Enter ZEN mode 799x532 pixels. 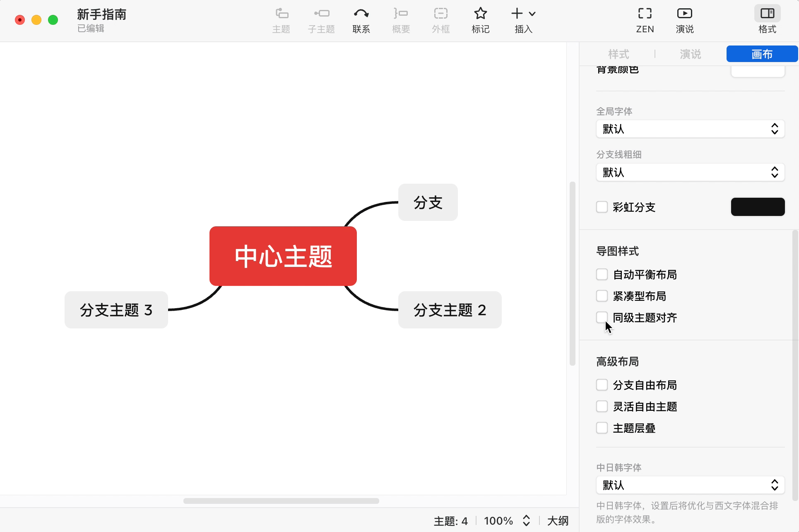645,19
